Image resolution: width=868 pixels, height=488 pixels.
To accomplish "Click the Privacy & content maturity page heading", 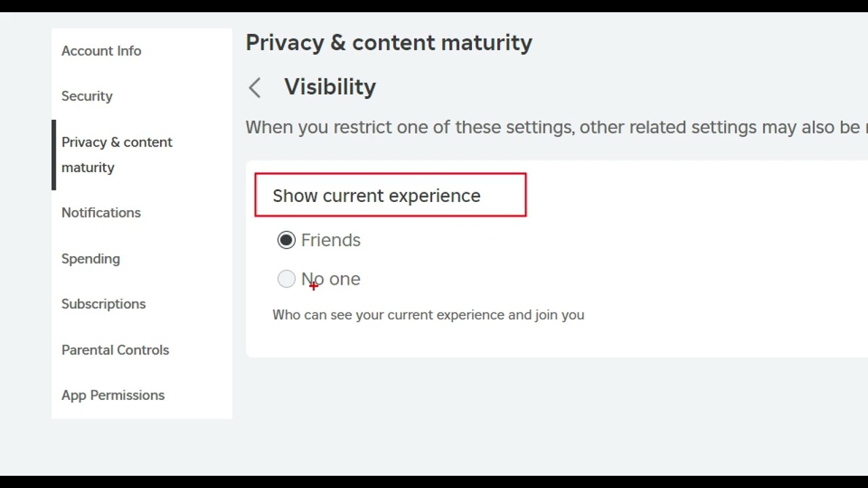I will pos(389,43).
